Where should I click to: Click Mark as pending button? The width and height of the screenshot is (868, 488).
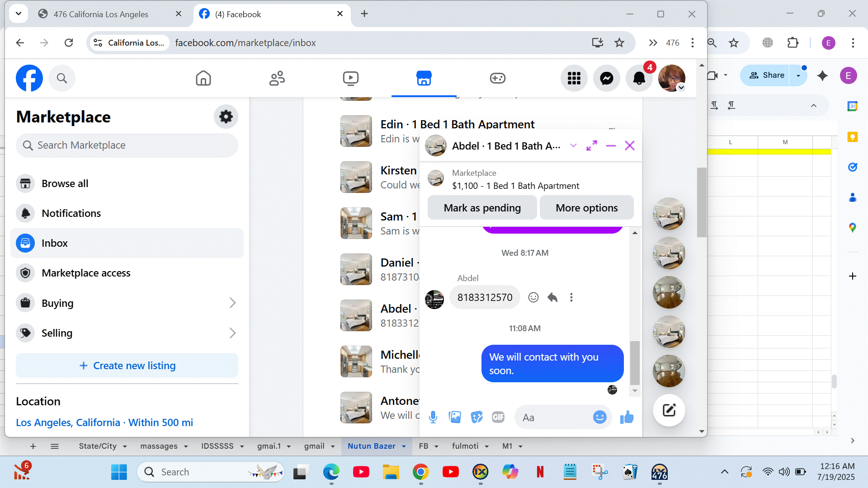coord(482,208)
